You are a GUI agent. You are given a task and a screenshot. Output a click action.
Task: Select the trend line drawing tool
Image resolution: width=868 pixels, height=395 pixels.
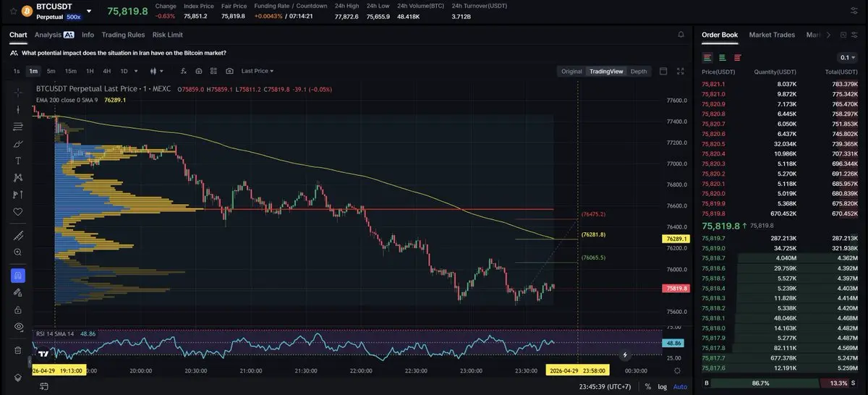18,109
